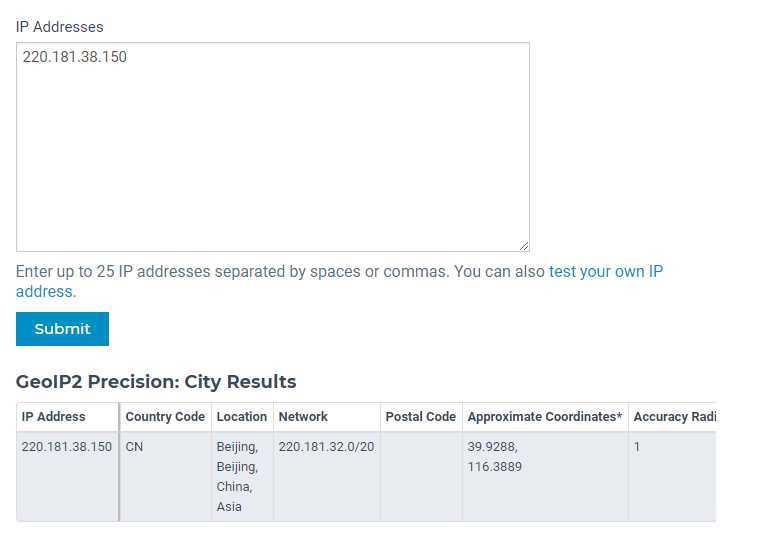Select the CN country code cell
Screen dimensions: 762x543
(x=134, y=447)
